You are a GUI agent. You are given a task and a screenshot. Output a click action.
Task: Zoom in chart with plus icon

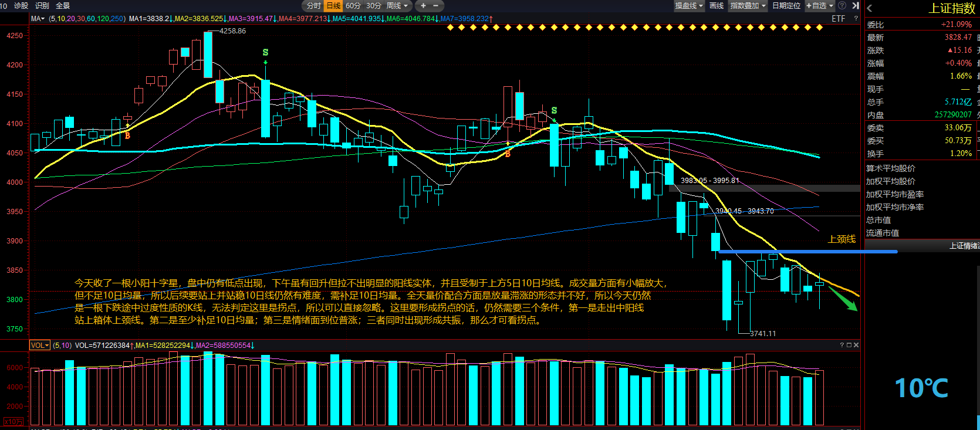point(423,5)
